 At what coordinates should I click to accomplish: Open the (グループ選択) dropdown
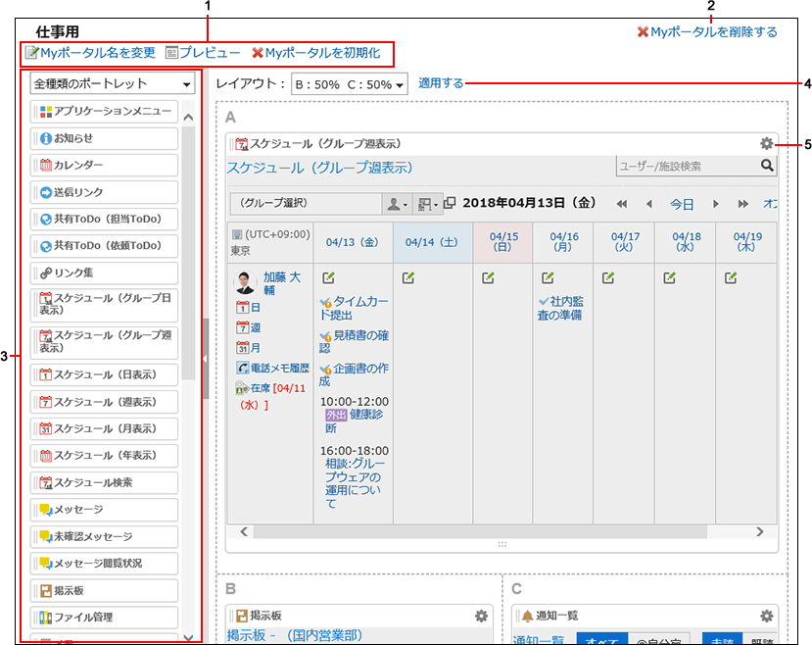pos(306,203)
